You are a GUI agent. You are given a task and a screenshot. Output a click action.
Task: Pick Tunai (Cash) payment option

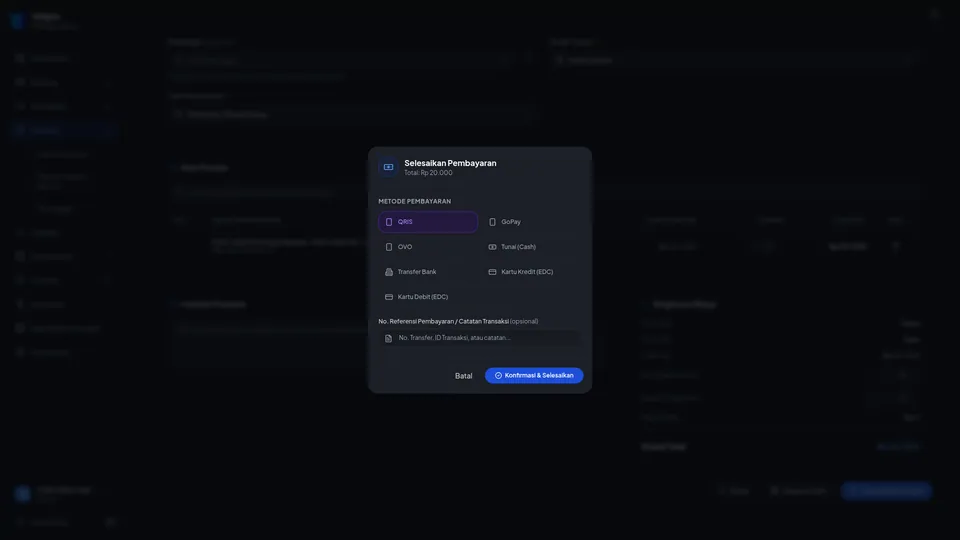click(531, 247)
